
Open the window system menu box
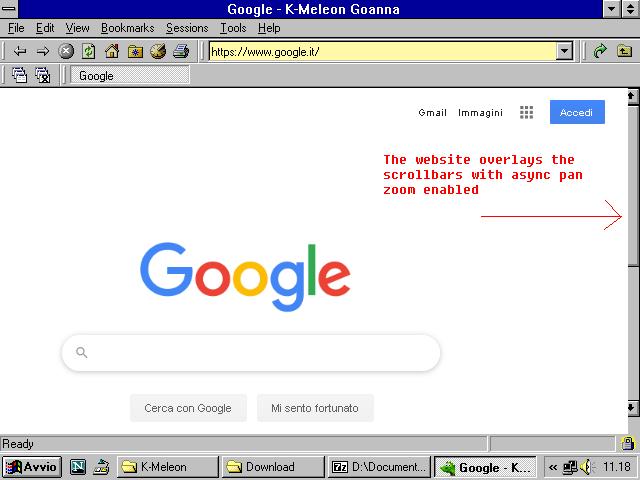[x=9, y=9]
